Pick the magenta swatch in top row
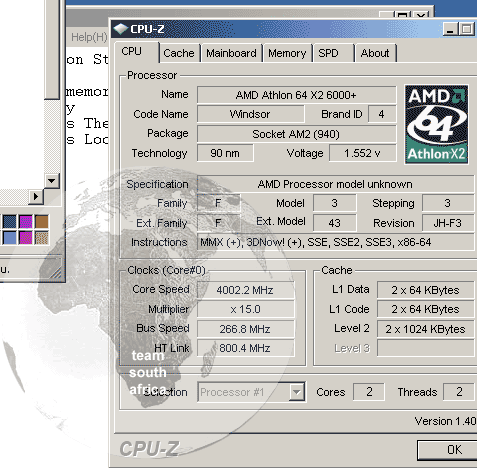 pyautogui.click(x=26, y=221)
